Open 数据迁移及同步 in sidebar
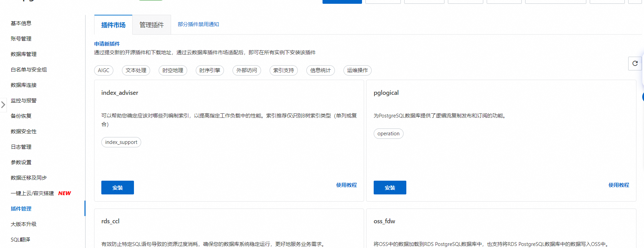This screenshot has width=644, height=248. coord(29,178)
